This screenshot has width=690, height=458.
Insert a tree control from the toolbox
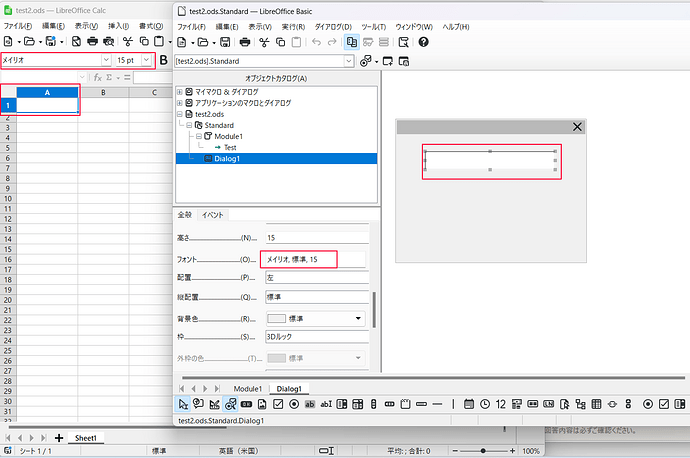pos(580,404)
